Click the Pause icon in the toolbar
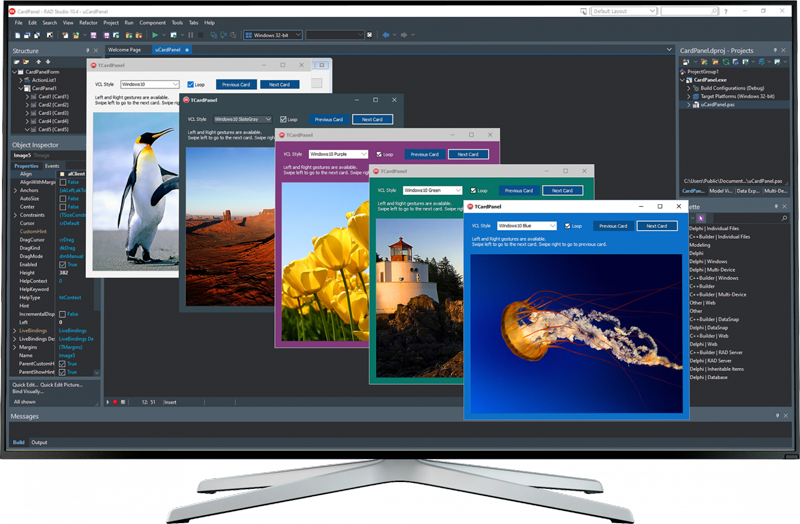This screenshot has height=524, width=800. pyautogui.click(x=190, y=35)
